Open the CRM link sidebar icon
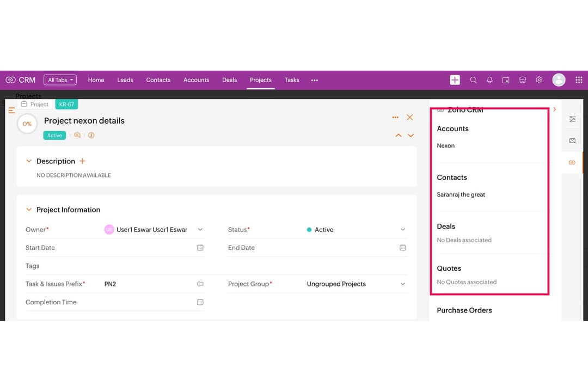Viewport: 588px width, 392px height. tap(572, 162)
